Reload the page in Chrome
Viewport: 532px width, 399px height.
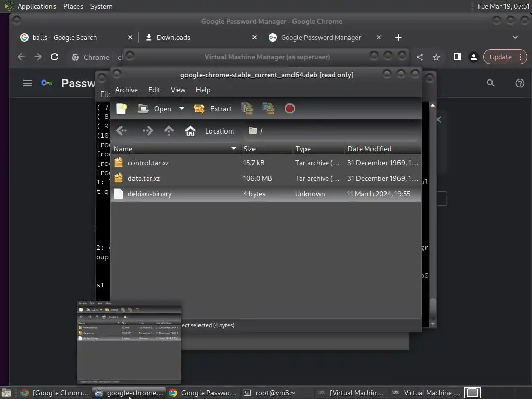point(55,57)
